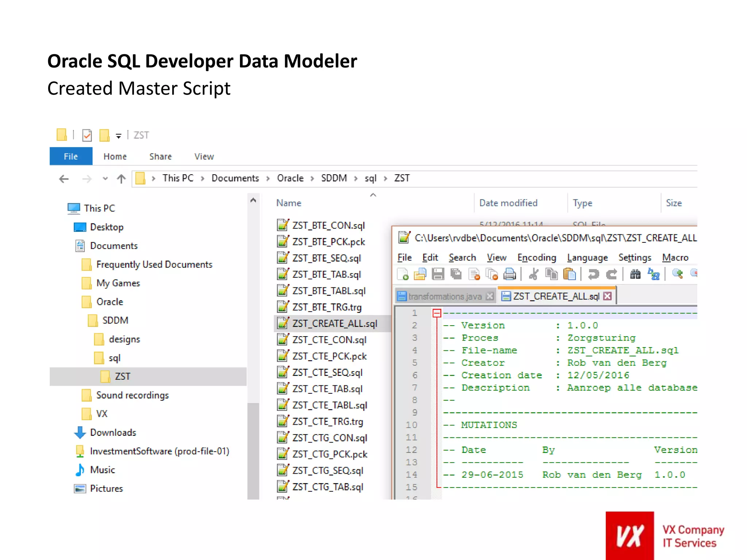The height and width of the screenshot is (560, 747).
Task: Open Customize Quick Access Toolbar dropdown
Action: point(119,136)
